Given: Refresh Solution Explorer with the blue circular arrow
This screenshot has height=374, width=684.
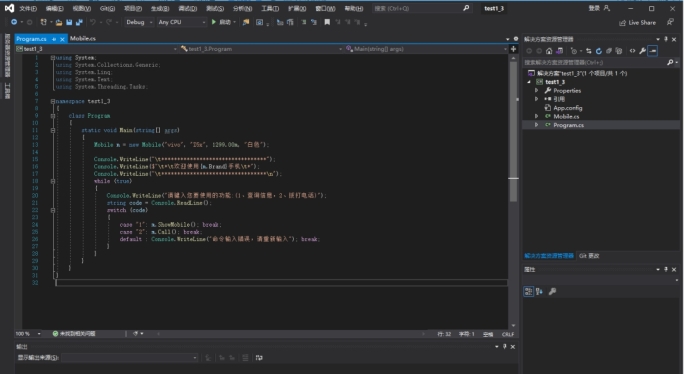Looking at the screenshot, I should point(599,51).
